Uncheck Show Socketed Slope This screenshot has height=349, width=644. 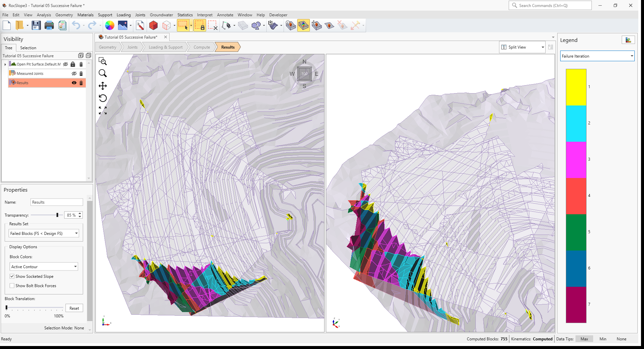point(12,276)
